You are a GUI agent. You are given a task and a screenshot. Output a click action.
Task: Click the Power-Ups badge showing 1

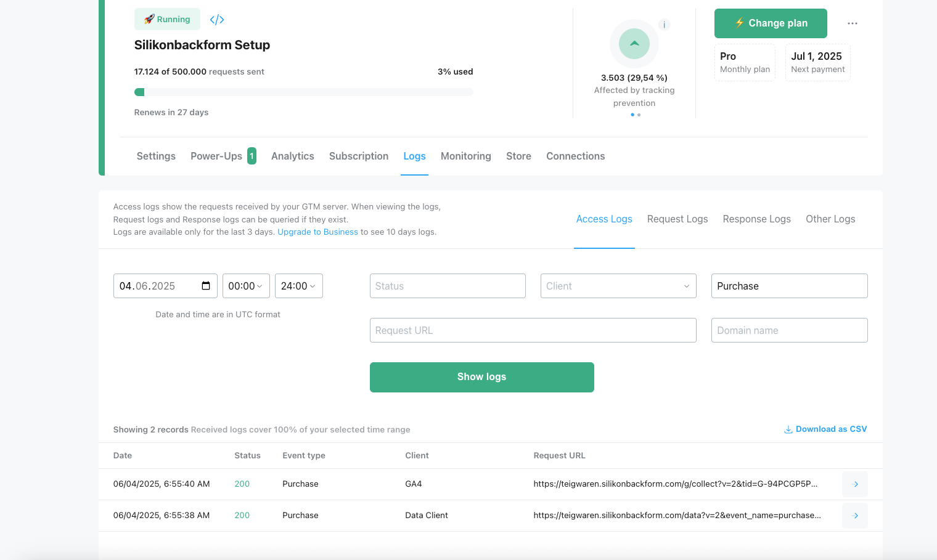click(252, 156)
